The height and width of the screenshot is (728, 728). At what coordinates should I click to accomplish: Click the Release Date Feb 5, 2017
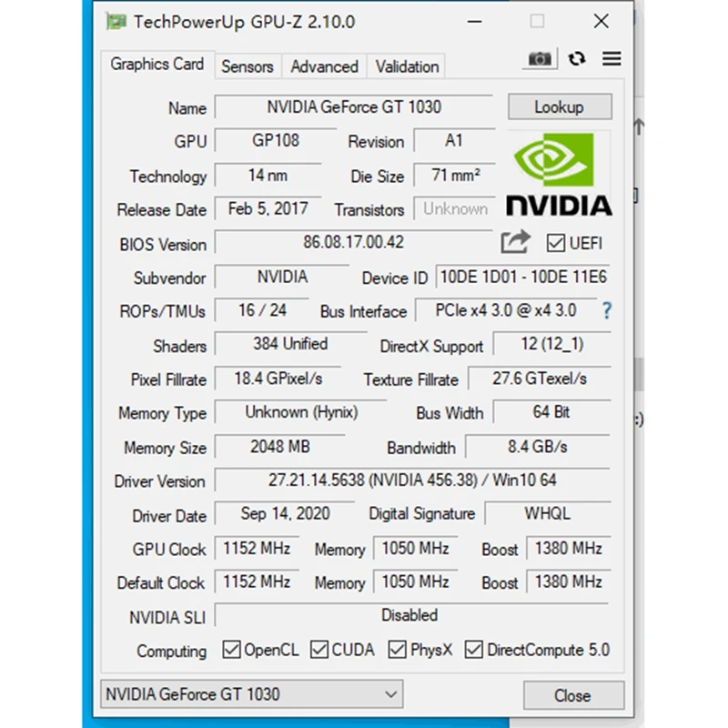tap(268, 208)
